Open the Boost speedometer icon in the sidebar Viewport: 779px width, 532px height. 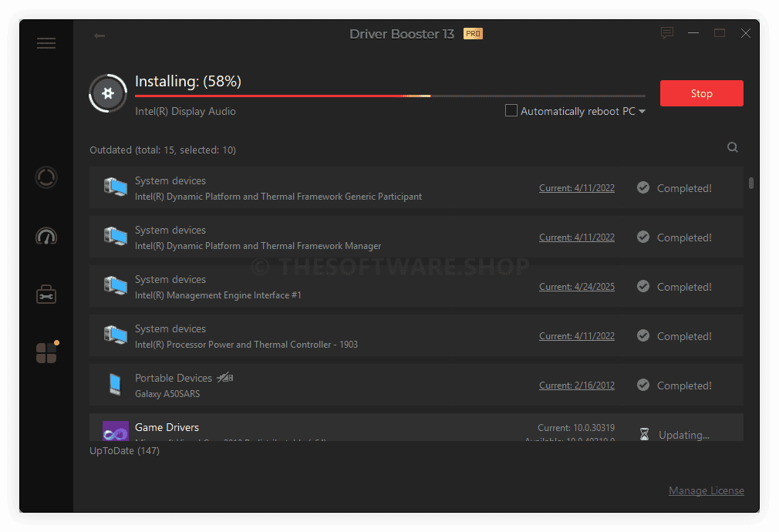(x=46, y=236)
